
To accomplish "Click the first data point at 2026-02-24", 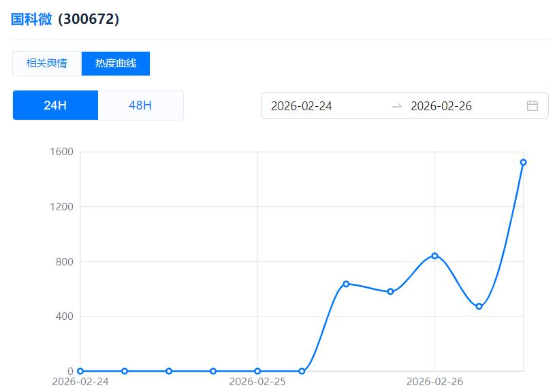I will click(80, 371).
